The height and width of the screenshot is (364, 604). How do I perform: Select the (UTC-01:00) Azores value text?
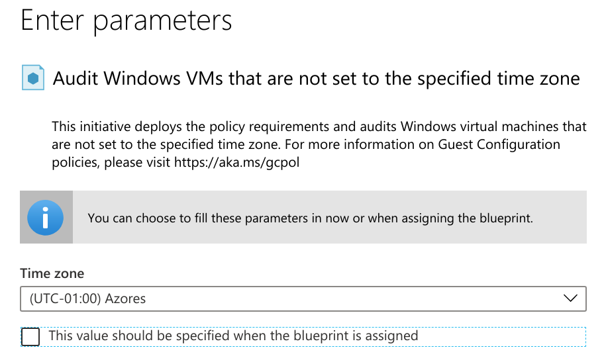pyautogui.click(x=88, y=298)
